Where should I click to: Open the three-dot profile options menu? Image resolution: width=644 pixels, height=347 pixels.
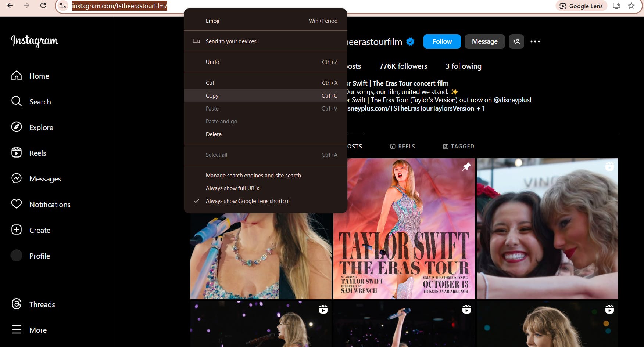tap(535, 41)
